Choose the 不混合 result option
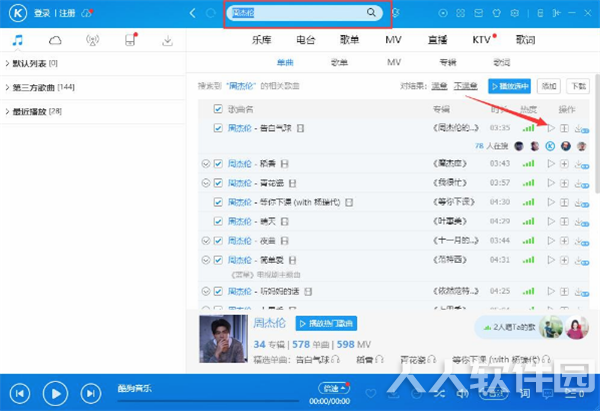 [x=465, y=86]
